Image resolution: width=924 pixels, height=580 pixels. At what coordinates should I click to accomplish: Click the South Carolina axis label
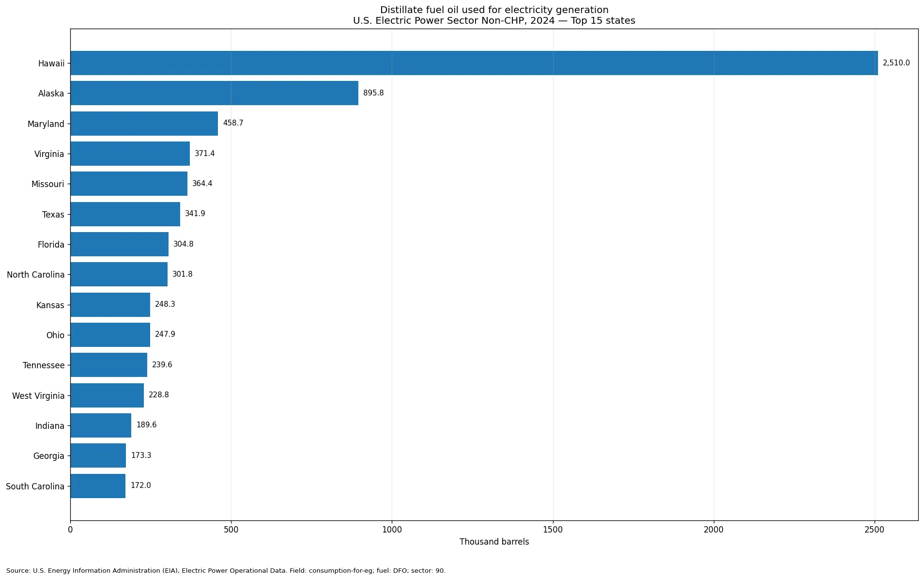point(35,486)
